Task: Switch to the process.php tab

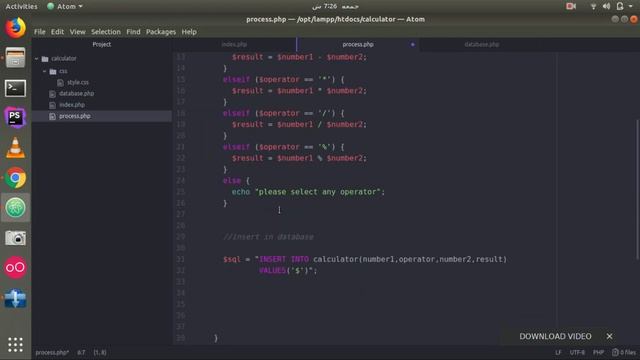Action: [x=358, y=44]
